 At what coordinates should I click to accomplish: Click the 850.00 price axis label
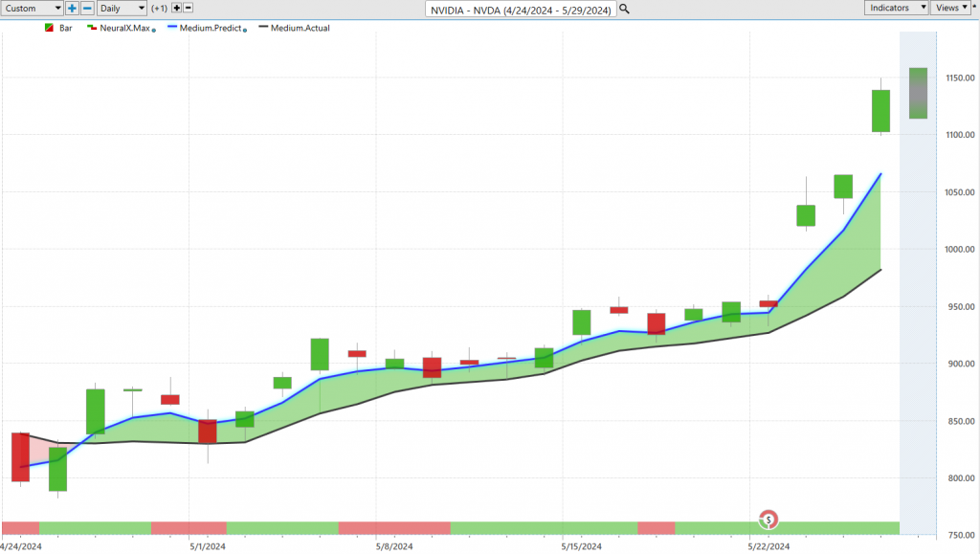(x=960, y=421)
